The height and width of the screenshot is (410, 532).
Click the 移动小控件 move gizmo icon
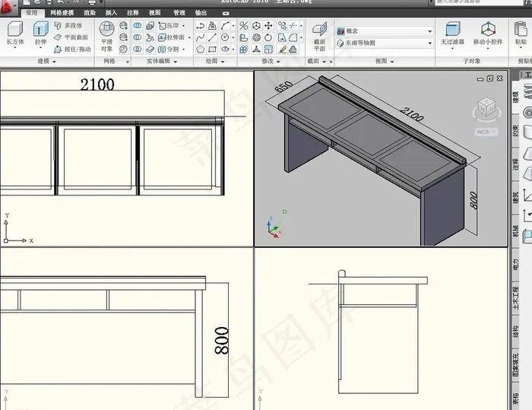tap(488, 33)
